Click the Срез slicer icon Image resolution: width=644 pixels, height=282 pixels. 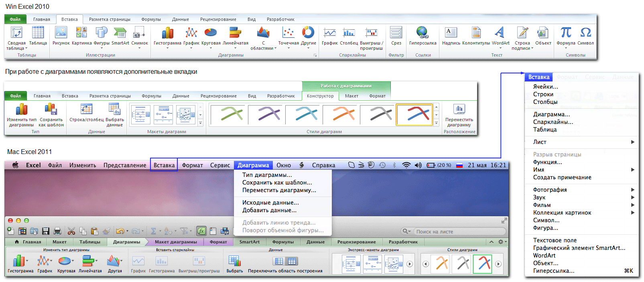pos(396,32)
